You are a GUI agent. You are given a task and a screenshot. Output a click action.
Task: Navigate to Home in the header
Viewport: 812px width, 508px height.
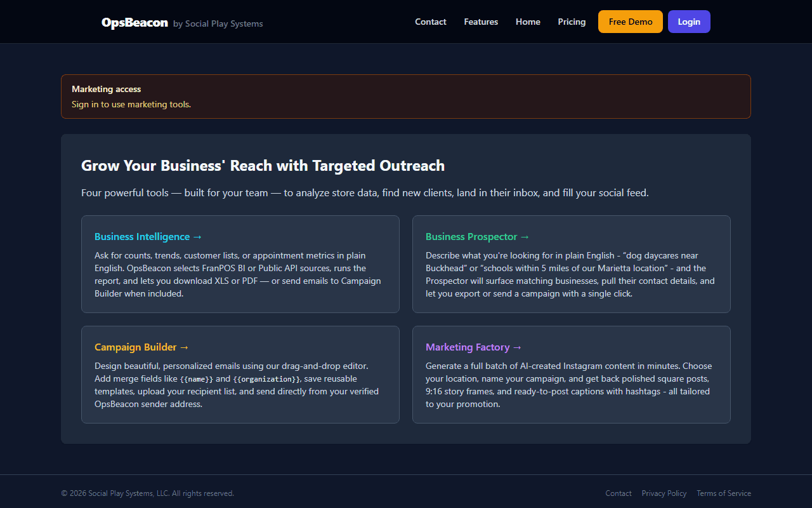pyautogui.click(x=528, y=22)
